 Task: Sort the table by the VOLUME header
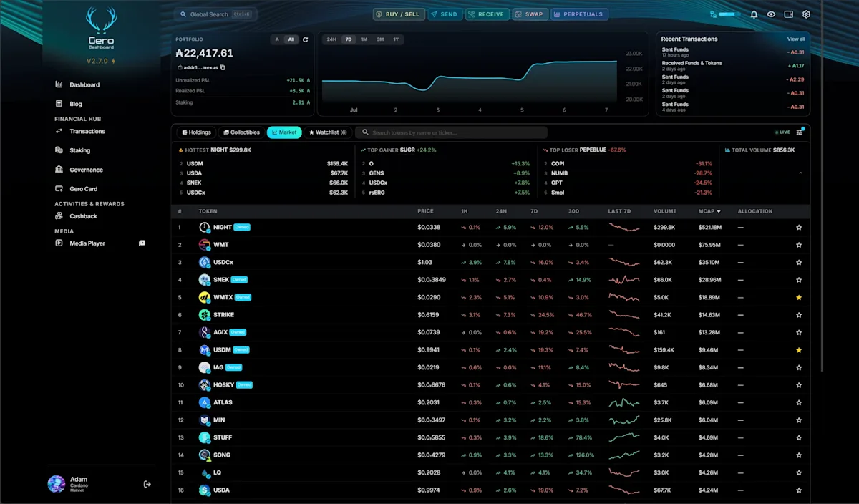point(665,211)
